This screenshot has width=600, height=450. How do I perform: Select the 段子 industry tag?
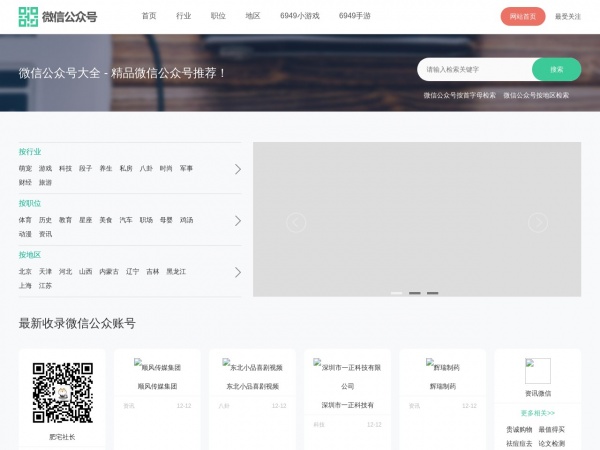coord(86,168)
